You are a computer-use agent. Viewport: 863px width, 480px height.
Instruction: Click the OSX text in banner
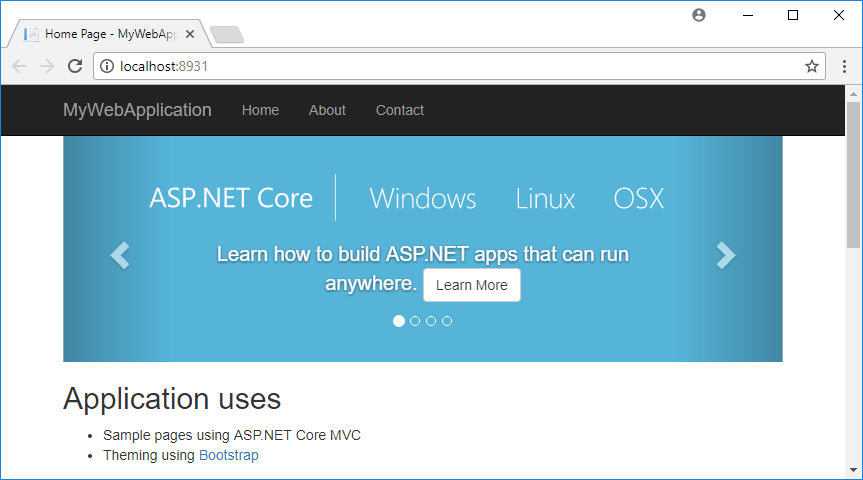(x=639, y=199)
